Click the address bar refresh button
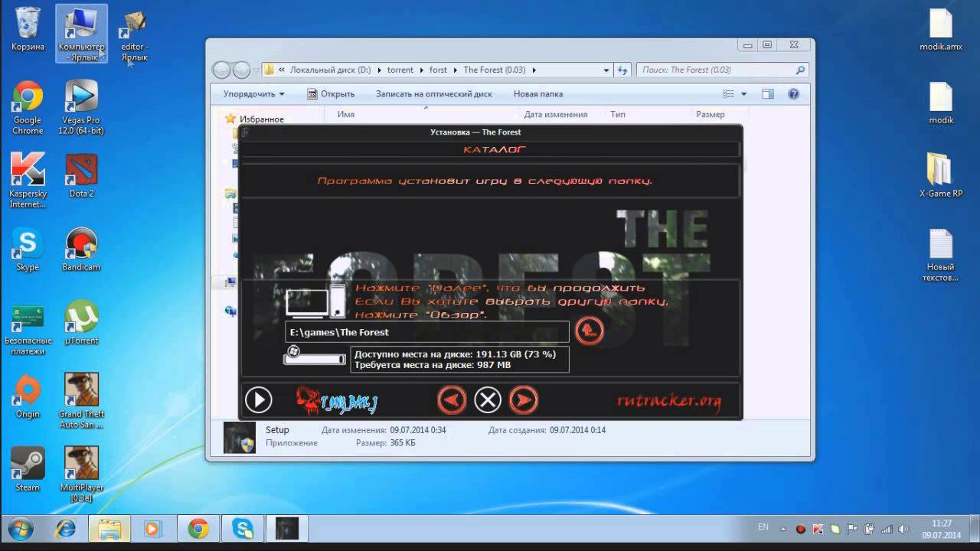 pyautogui.click(x=622, y=70)
